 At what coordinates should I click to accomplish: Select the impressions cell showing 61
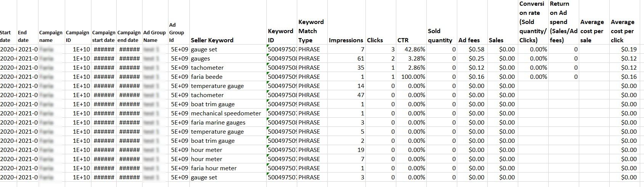coord(346,58)
